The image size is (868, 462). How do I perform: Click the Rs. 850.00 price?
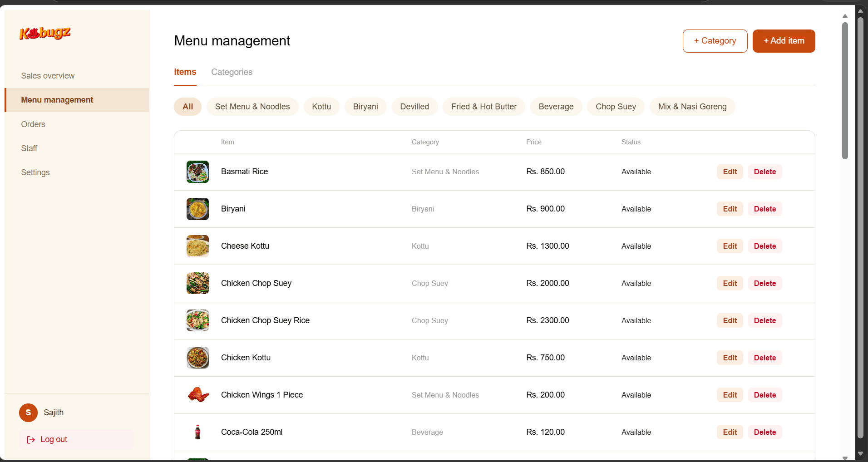coord(545,172)
